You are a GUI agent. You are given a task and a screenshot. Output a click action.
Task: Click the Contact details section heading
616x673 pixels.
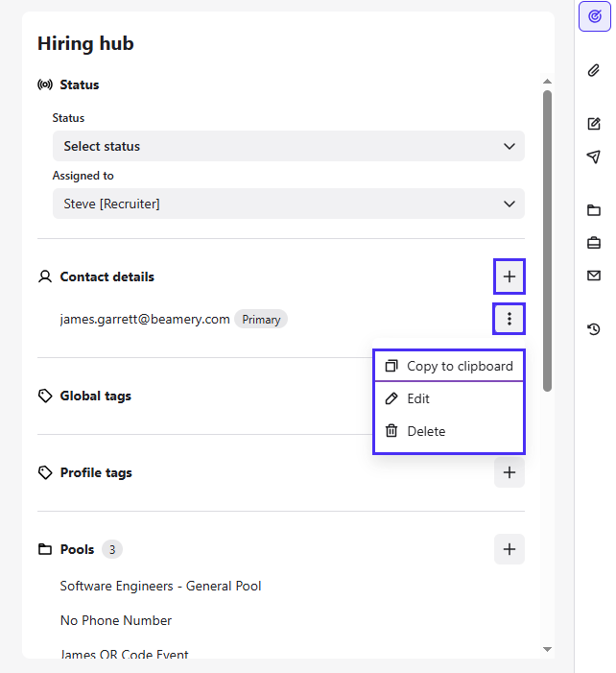(x=107, y=276)
